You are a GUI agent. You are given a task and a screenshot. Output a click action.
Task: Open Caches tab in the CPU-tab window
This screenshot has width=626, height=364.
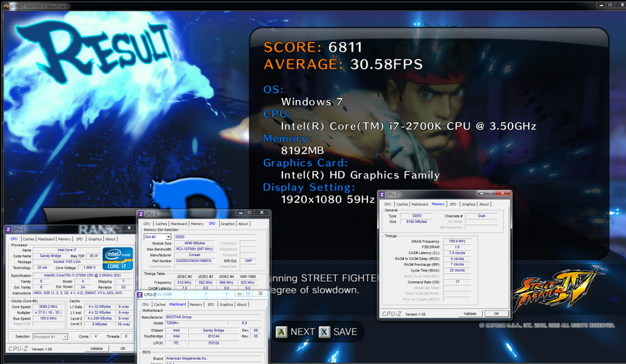29,239
